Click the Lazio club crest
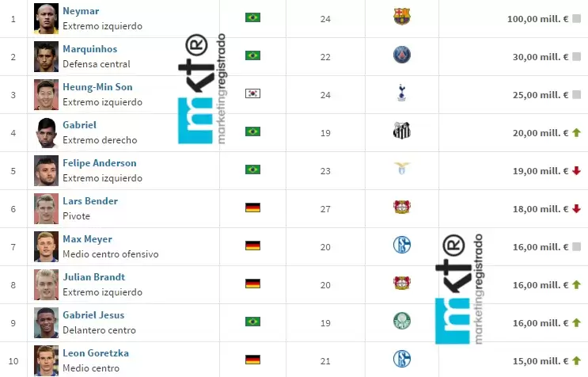The height and width of the screenshot is (377, 588). pos(402,169)
